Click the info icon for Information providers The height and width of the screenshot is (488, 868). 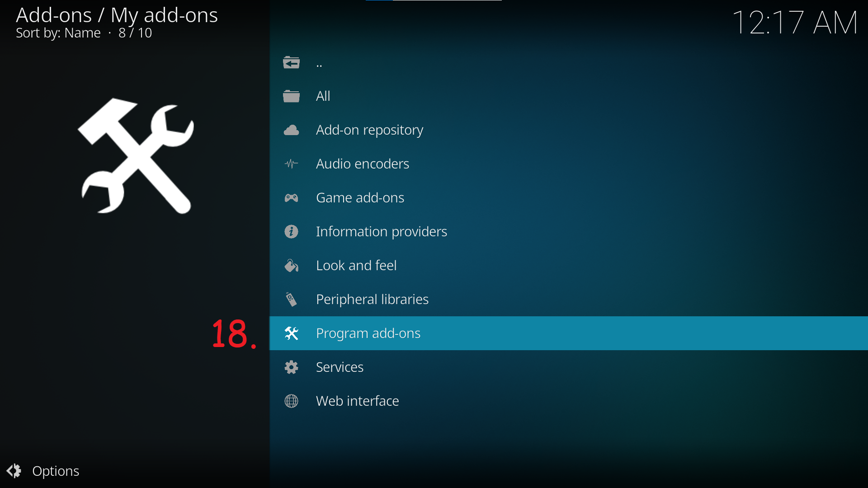pos(291,232)
